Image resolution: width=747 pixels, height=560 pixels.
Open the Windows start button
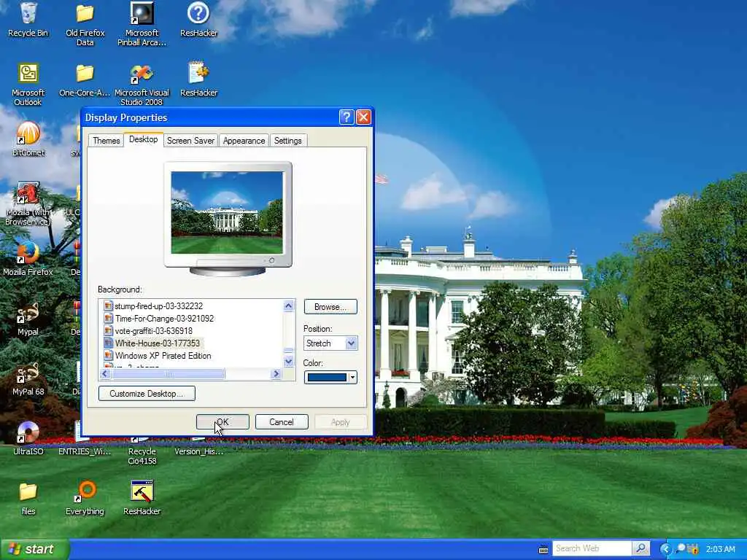point(34,549)
